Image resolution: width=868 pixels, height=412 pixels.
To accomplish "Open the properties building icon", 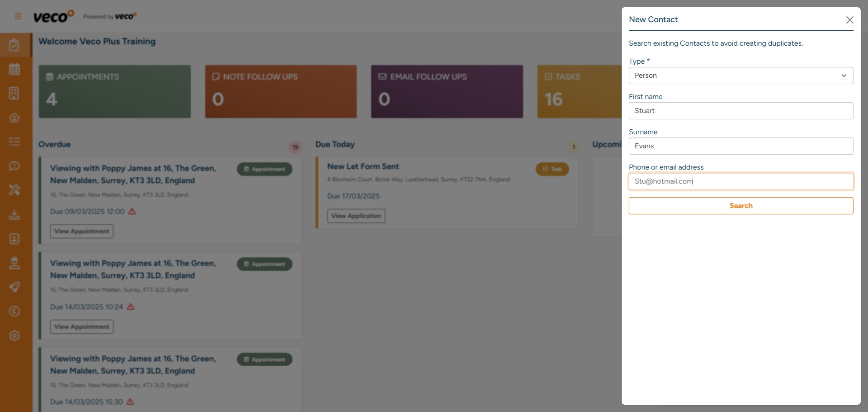I will point(15,93).
